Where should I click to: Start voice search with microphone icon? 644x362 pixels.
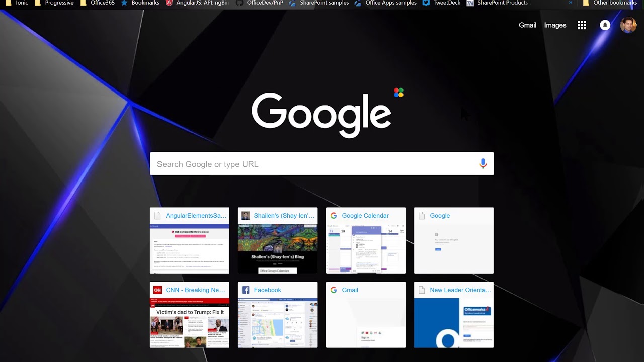pyautogui.click(x=483, y=164)
